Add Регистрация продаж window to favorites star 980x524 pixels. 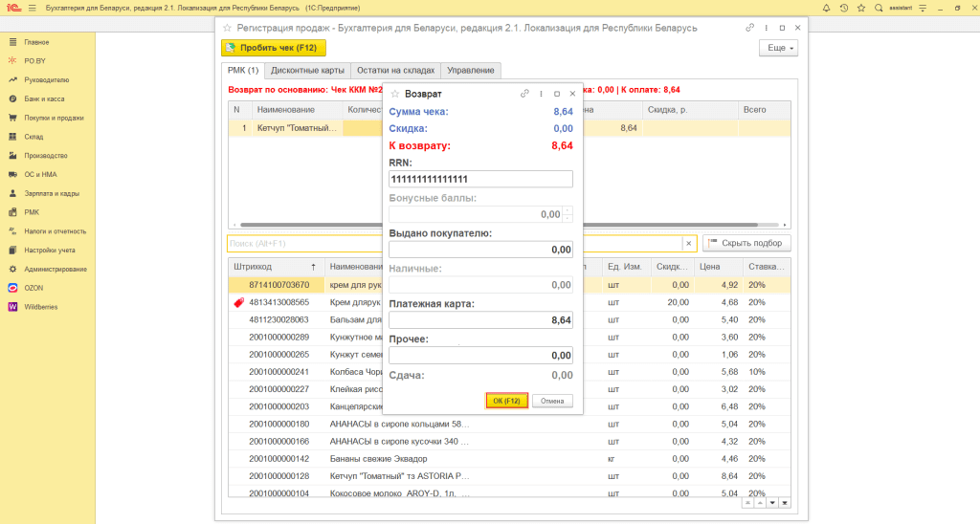(228, 28)
